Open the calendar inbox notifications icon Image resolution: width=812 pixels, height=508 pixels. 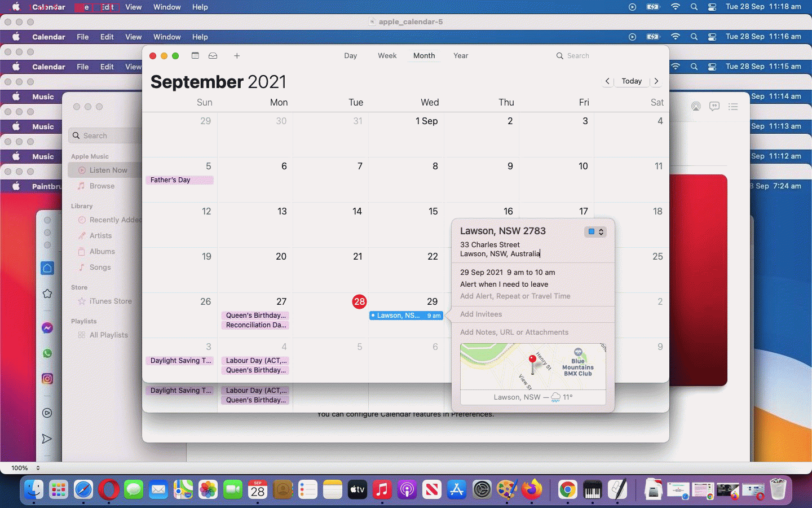click(x=213, y=56)
